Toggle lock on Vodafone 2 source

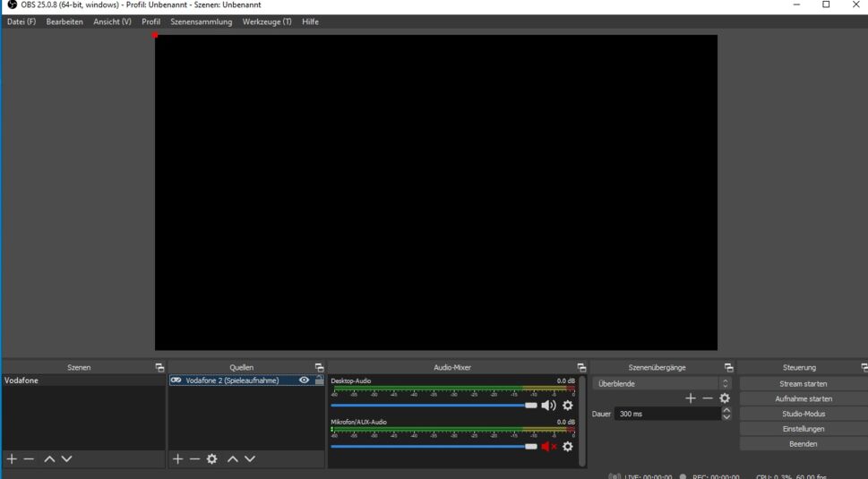pyautogui.click(x=319, y=381)
